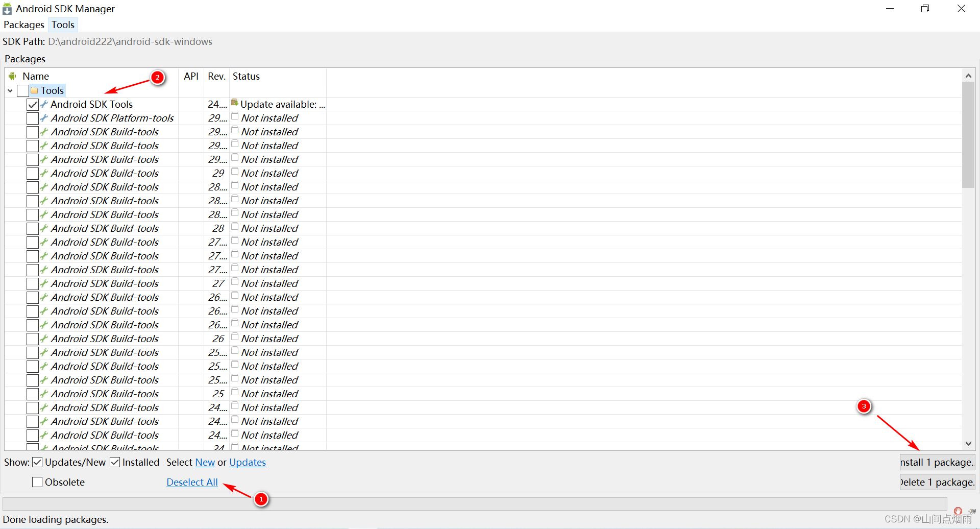Click wrench icon of Build-tools with Rev. exactly 26

point(44,339)
